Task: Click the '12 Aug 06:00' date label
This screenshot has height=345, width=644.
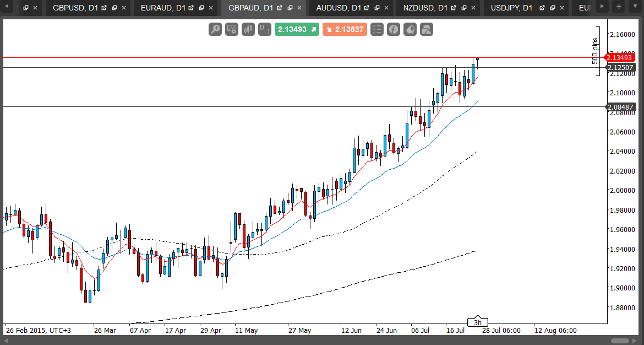Action: (x=555, y=331)
